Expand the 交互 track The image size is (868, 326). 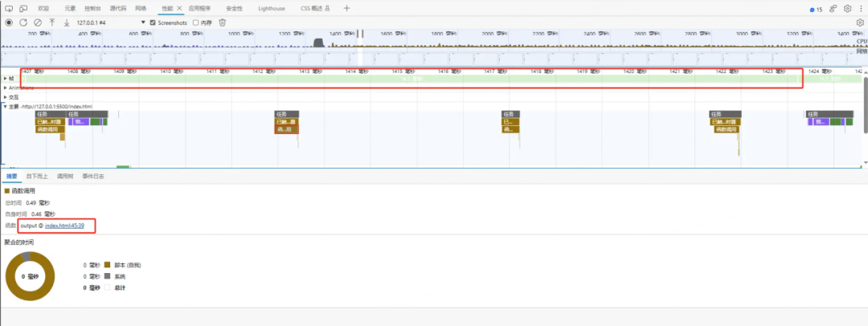[6, 97]
